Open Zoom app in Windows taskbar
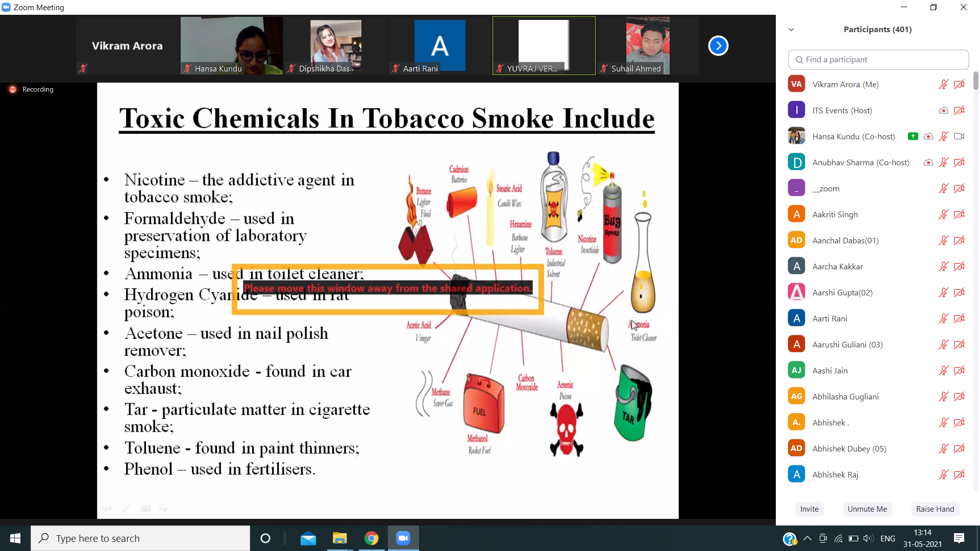 point(403,538)
